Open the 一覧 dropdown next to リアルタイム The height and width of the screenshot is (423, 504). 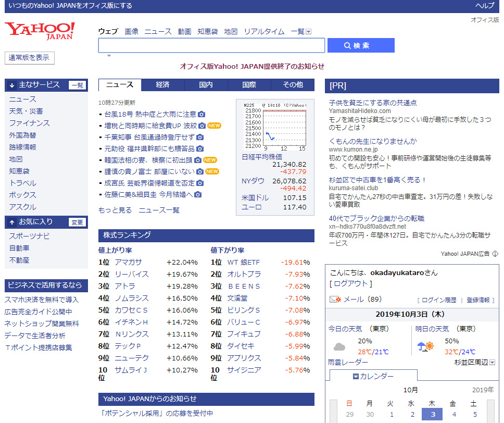click(x=307, y=31)
